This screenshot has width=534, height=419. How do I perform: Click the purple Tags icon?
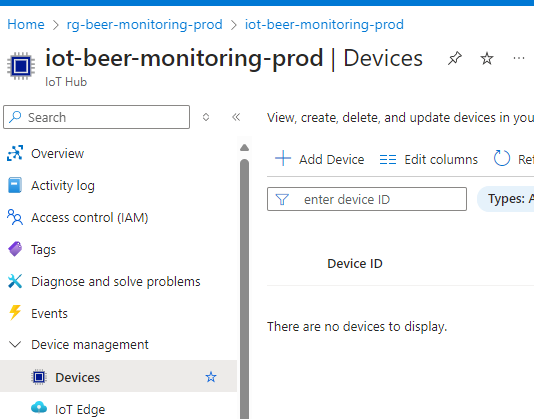[15, 249]
